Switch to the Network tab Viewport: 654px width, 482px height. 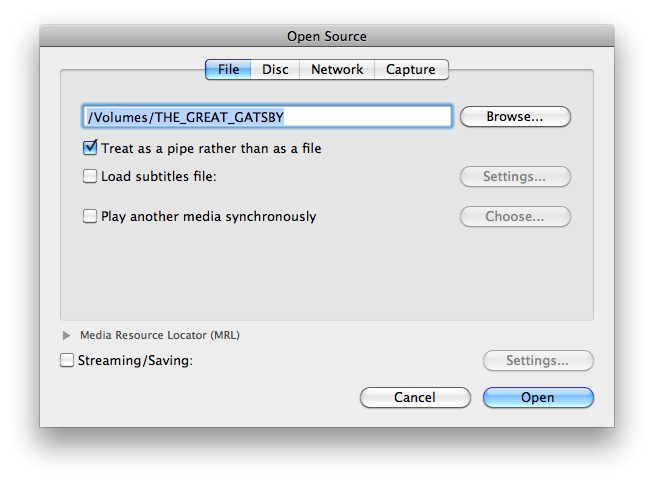tap(337, 69)
